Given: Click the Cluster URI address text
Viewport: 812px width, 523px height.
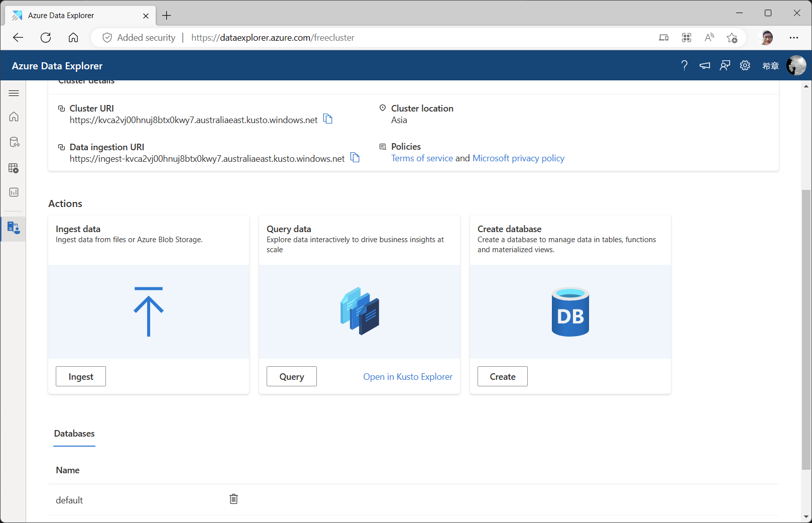Looking at the screenshot, I should coord(194,120).
